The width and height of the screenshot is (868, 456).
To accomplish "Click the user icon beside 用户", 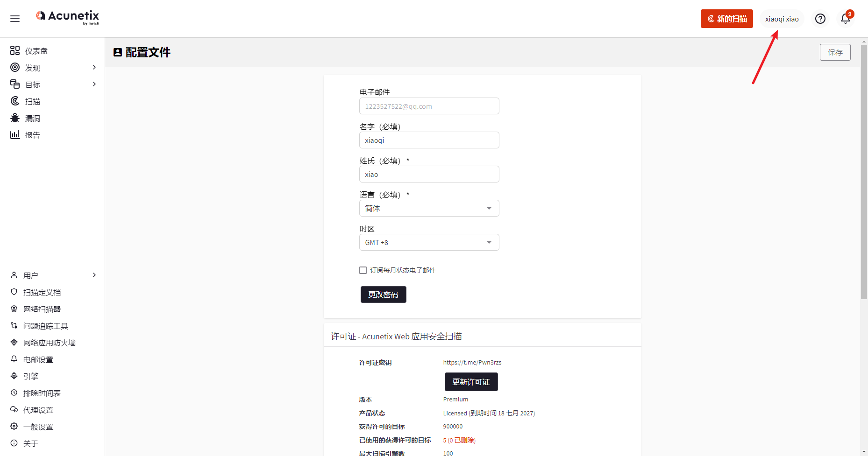I will [14, 275].
